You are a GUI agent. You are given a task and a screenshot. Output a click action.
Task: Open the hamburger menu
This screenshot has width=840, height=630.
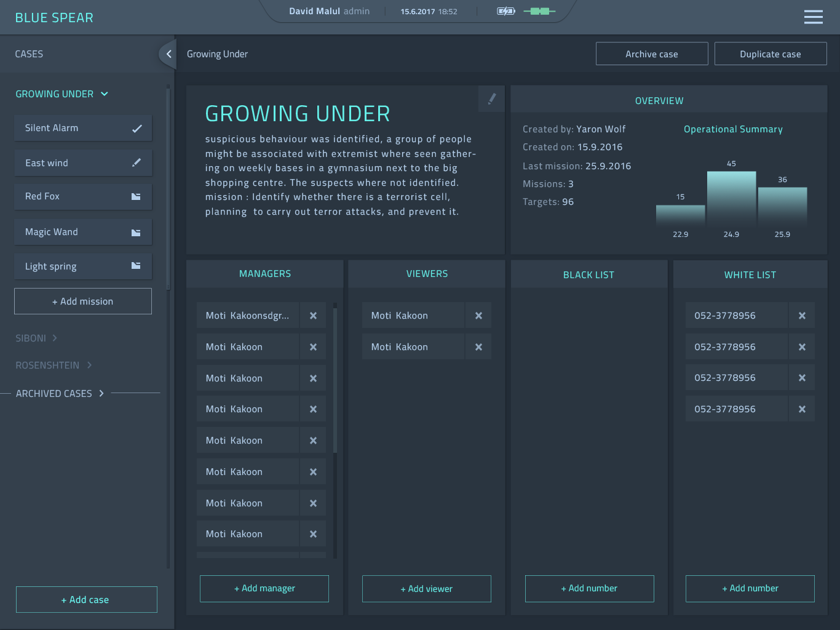[813, 17]
